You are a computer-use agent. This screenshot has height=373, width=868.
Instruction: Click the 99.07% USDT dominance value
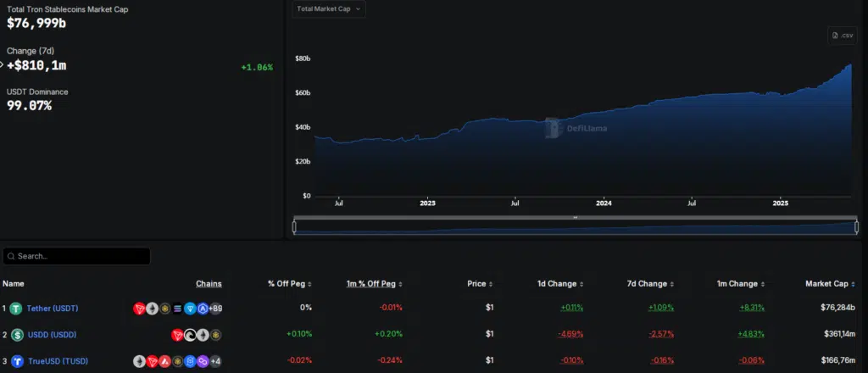pos(29,106)
